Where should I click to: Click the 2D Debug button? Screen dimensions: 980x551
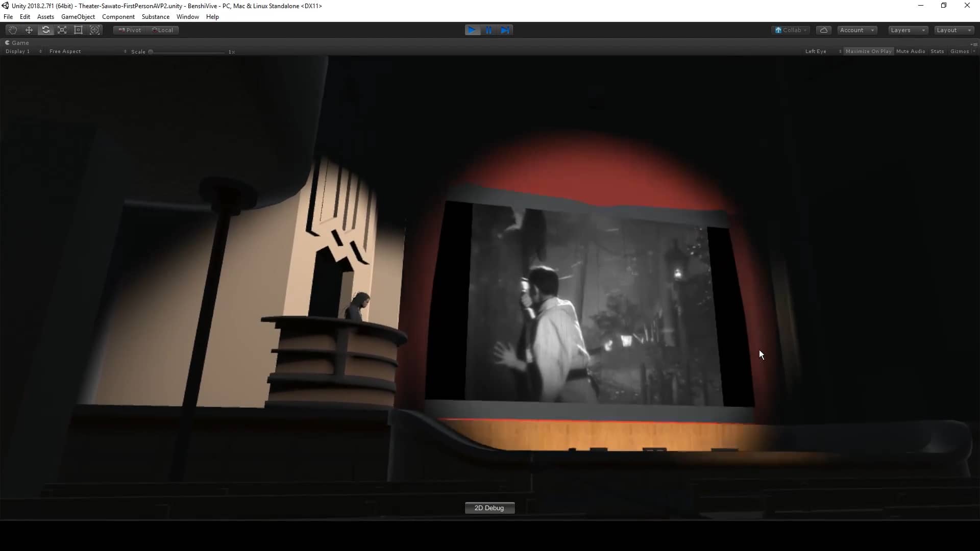pos(489,508)
